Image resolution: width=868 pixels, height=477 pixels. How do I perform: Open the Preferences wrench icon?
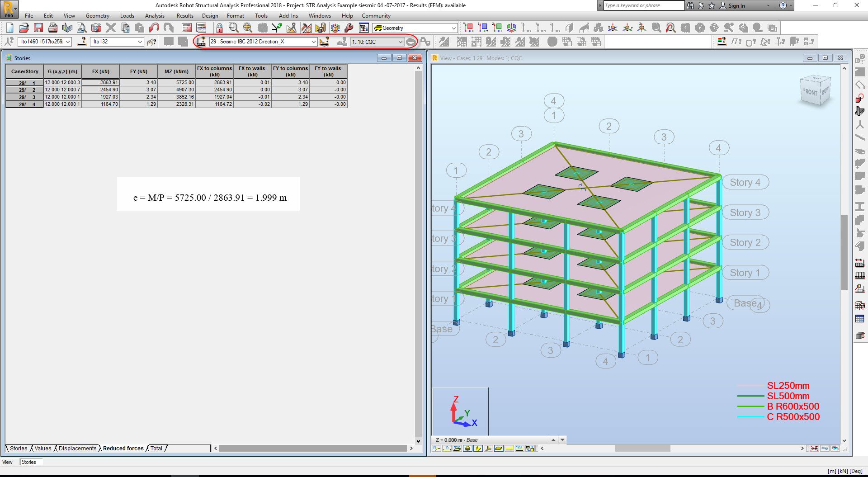[349, 28]
